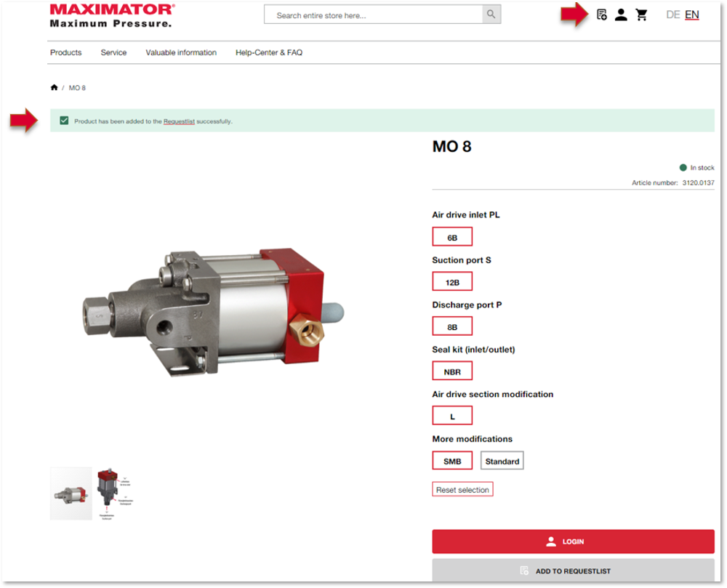The width and height of the screenshot is (727, 588).
Task: Click the More modifications label
Action: pos(473,439)
